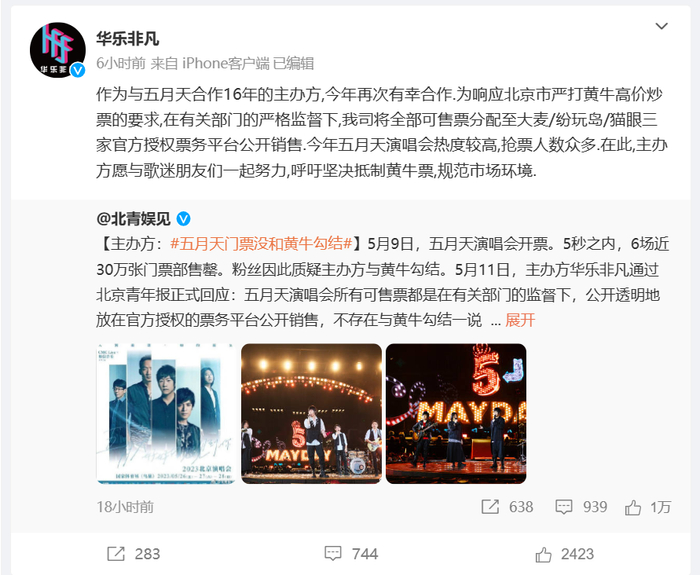Click the verified badge beside 北青娱见
Viewport: 700px width, 575px height.
coord(183,219)
